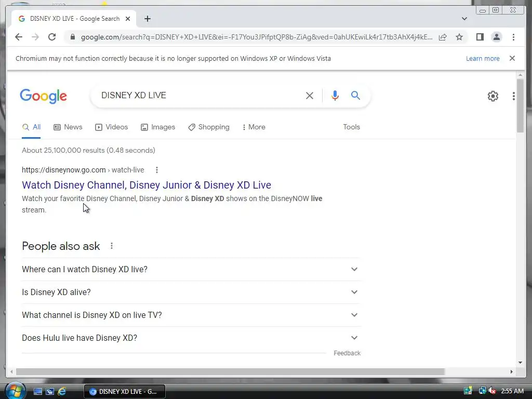The width and height of the screenshot is (532, 399).
Task: Click the disneynow.go.com URL breadcrumb
Action: 83,170
